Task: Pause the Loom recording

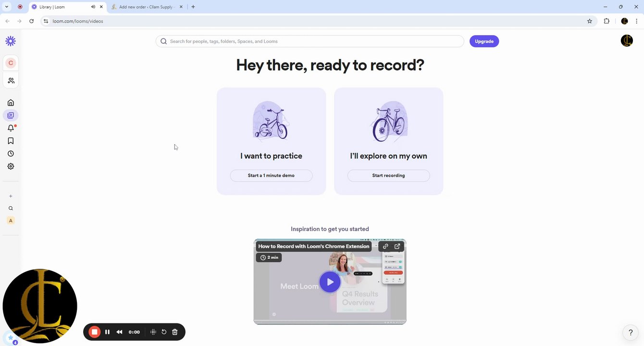Action: pyautogui.click(x=107, y=332)
